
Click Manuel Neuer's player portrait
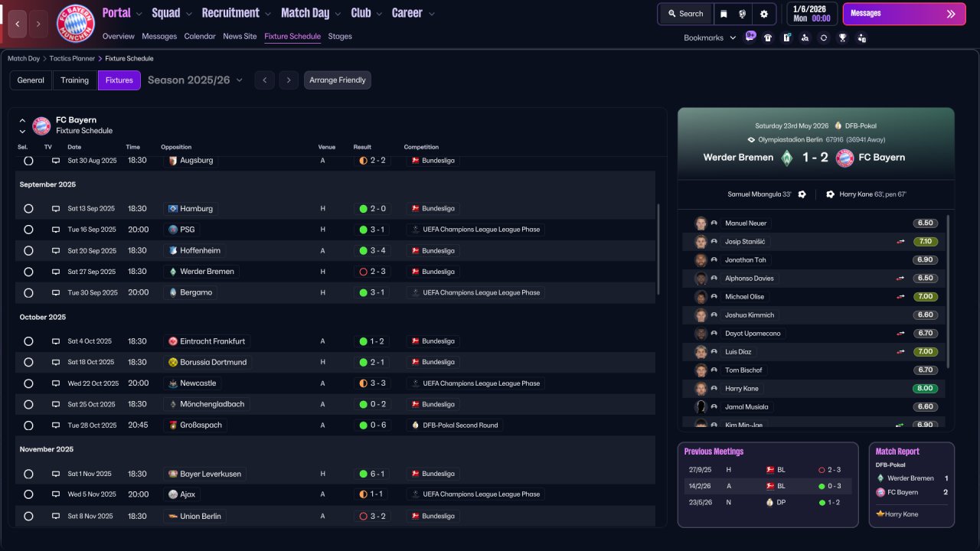click(x=701, y=223)
